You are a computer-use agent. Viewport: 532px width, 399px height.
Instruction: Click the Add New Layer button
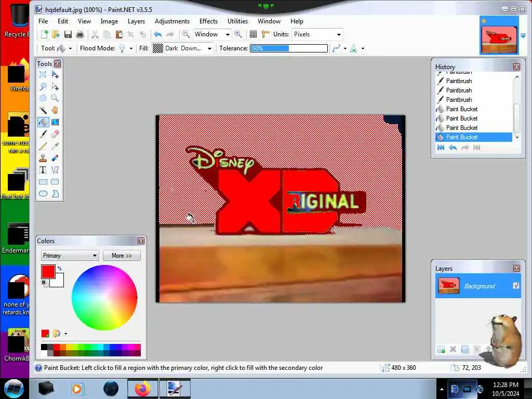point(441,349)
